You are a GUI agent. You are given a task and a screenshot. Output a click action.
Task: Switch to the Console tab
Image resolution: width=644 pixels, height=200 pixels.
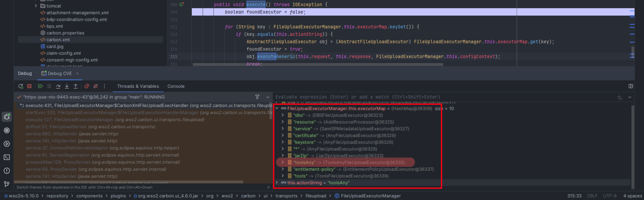pyautogui.click(x=176, y=86)
